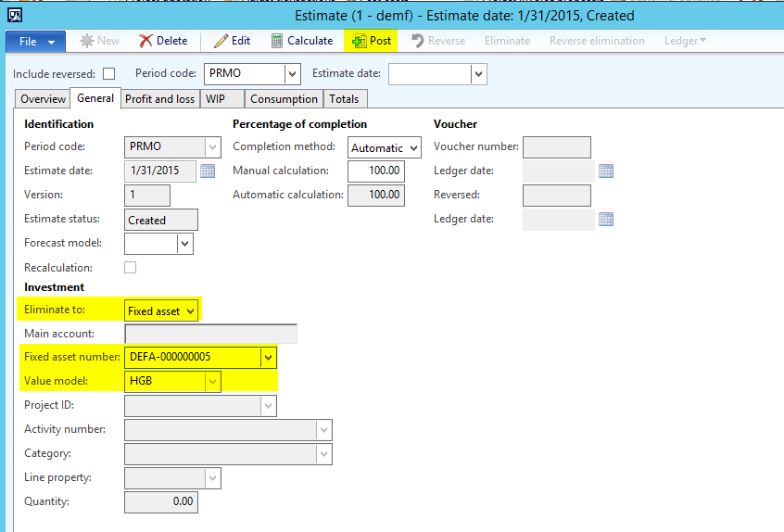Open the Totals tab
Screen dimensions: 784x532
[x=346, y=99]
